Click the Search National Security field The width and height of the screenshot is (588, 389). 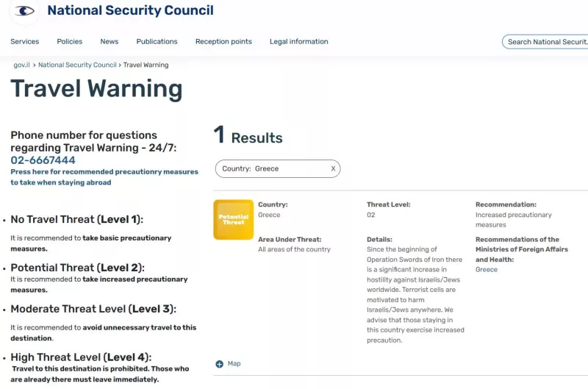pyautogui.click(x=546, y=42)
